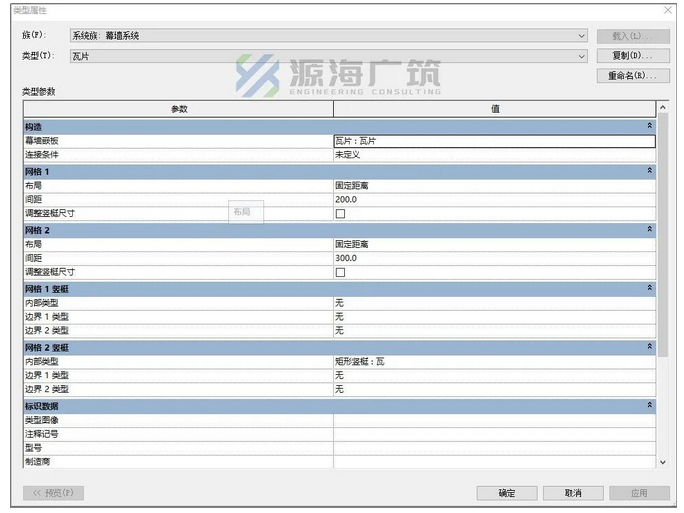Click 网格 1 布局 value 固定距离
This screenshot has width=684, height=513.
coord(495,186)
